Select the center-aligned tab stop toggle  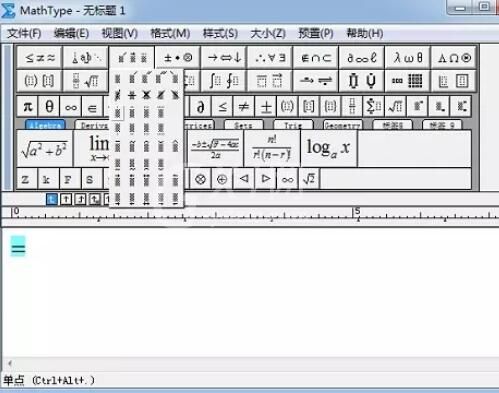[66, 199]
